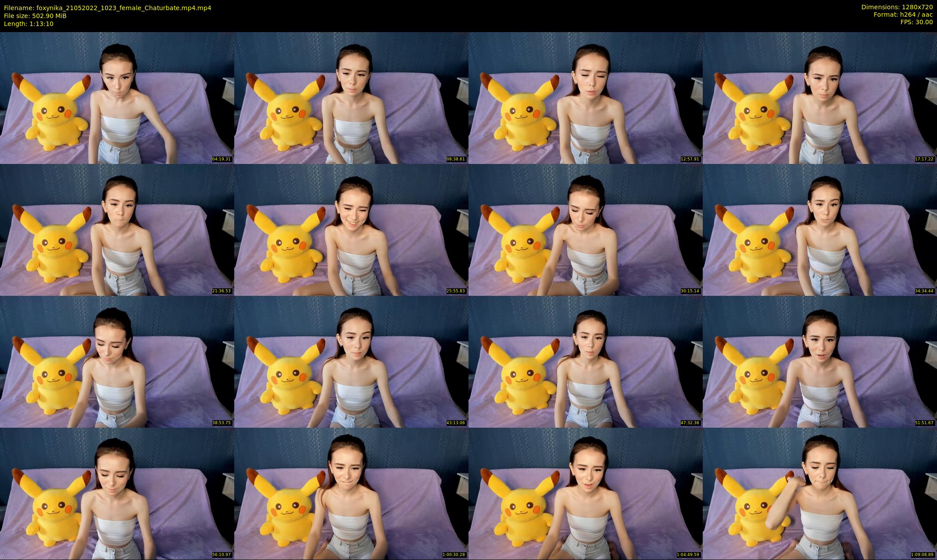The height and width of the screenshot is (560, 937).
Task: Open the thumbnail at 21:36.53
Action: (117, 229)
